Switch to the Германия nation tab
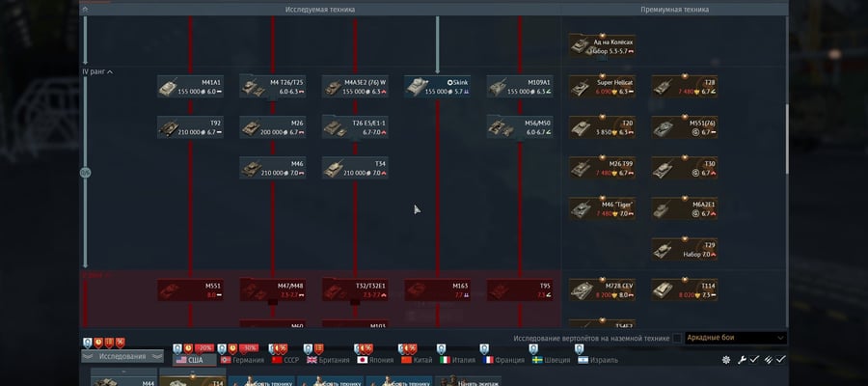Screen dimensions: 868x386 click(x=242, y=360)
